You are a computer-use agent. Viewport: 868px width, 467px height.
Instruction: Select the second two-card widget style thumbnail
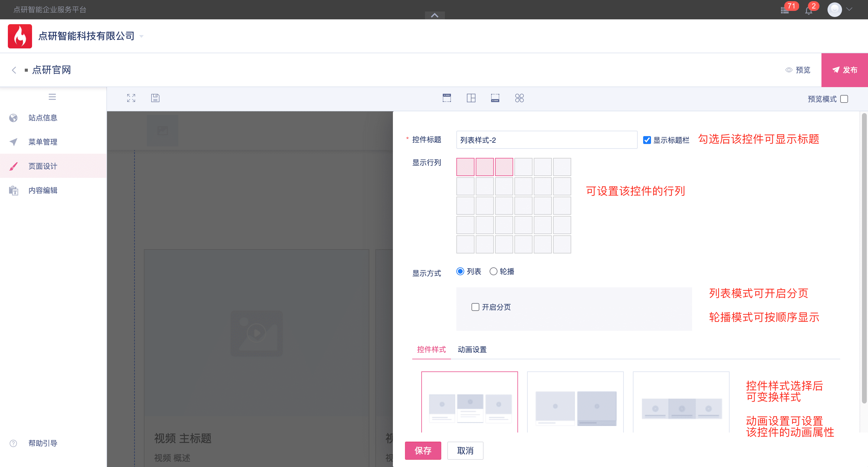(575, 402)
